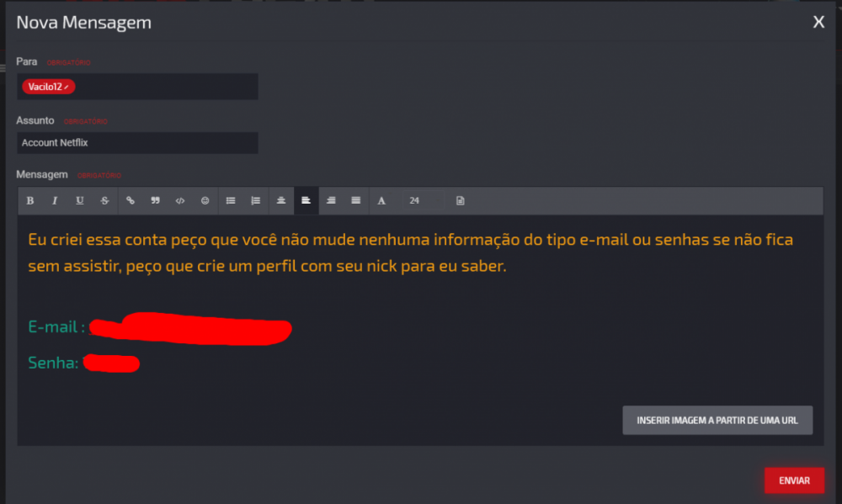Insert a quote block

tap(155, 201)
